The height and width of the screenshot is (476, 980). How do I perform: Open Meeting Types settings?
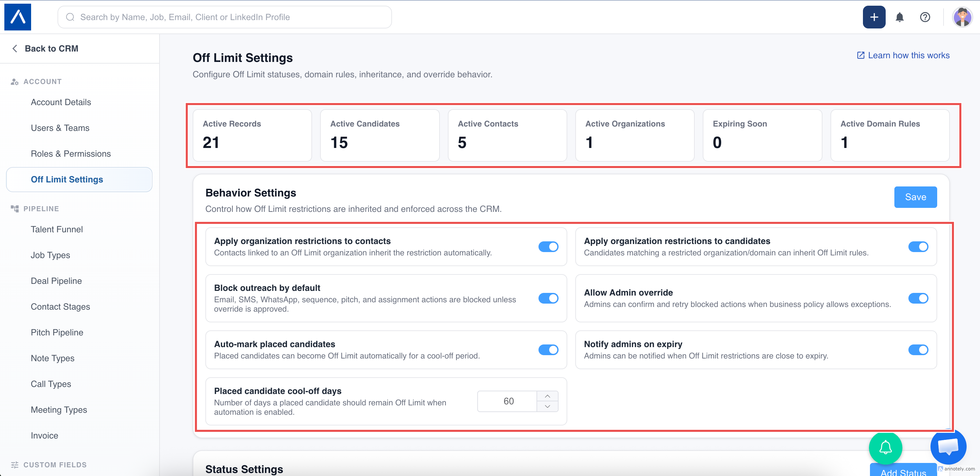pos(59,410)
